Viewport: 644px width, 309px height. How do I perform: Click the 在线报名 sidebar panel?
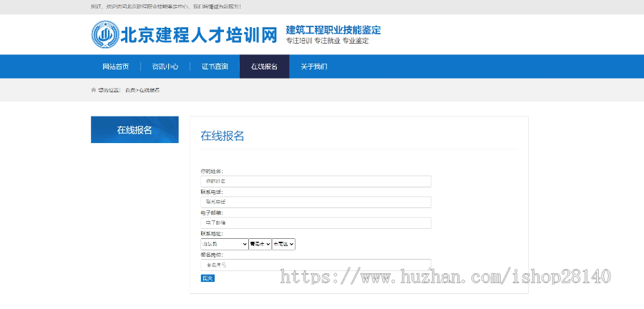click(135, 129)
